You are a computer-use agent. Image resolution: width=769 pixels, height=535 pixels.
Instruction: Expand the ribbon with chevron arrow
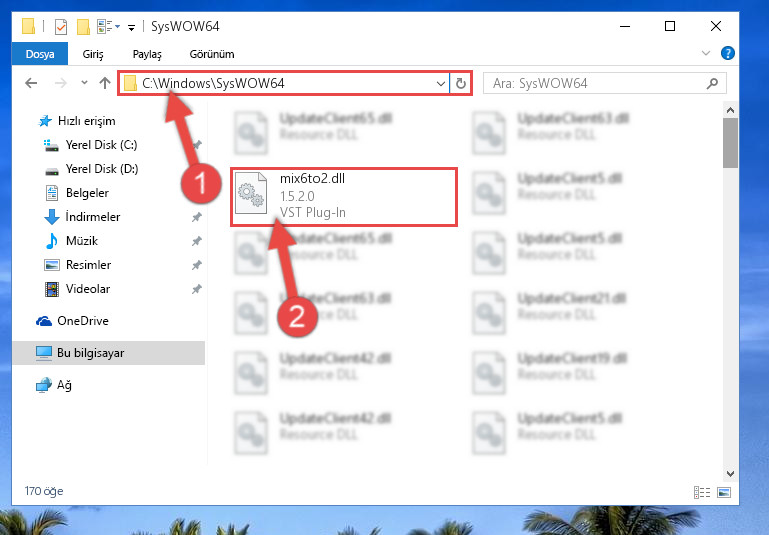706,53
